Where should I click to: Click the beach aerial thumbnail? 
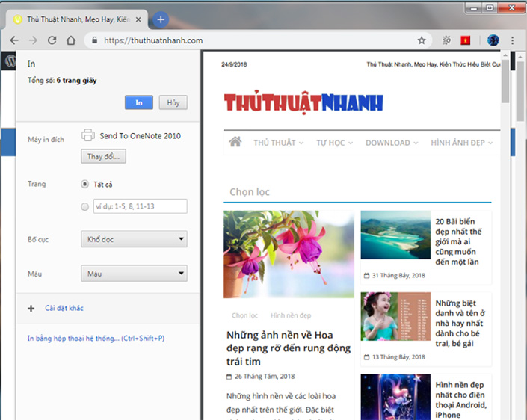click(395, 235)
